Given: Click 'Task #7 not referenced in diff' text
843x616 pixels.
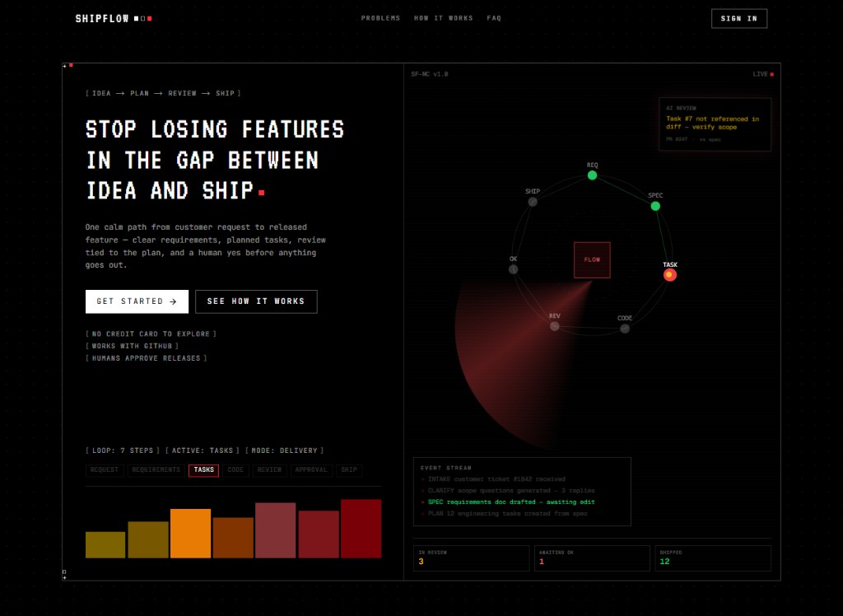Looking at the screenshot, I should coord(712,124).
